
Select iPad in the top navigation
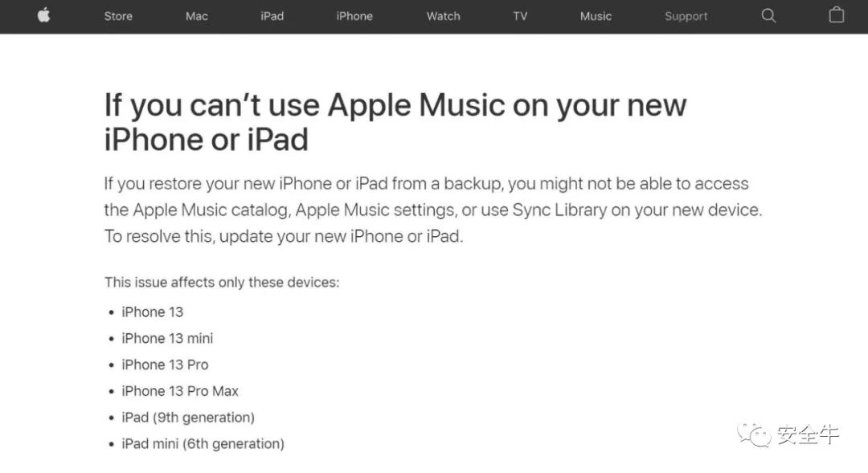[272, 16]
